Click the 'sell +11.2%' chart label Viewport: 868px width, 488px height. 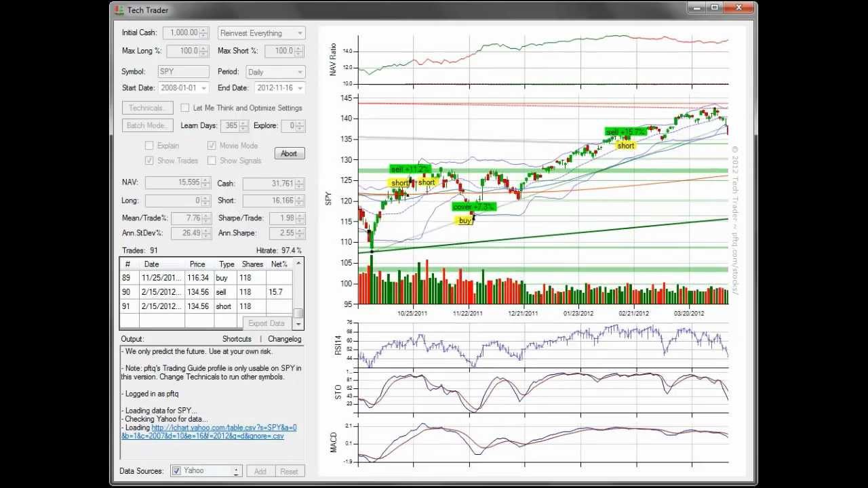click(x=410, y=169)
